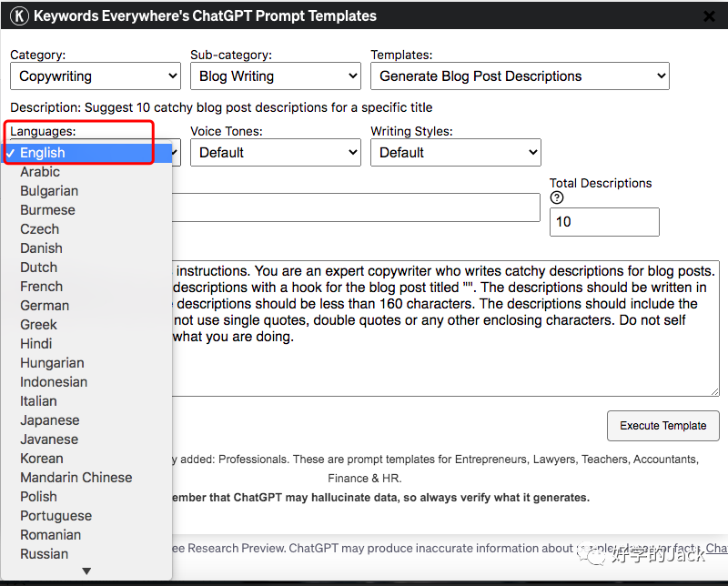
Task: Open the Voice Tones dropdown
Action: [x=276, y=152]
